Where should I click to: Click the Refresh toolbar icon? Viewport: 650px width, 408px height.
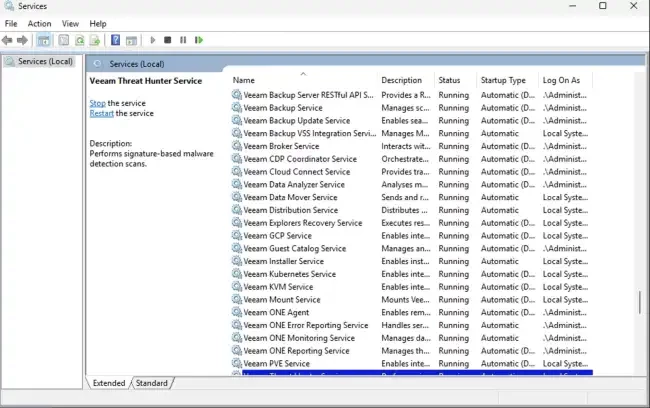coord(80,40)
